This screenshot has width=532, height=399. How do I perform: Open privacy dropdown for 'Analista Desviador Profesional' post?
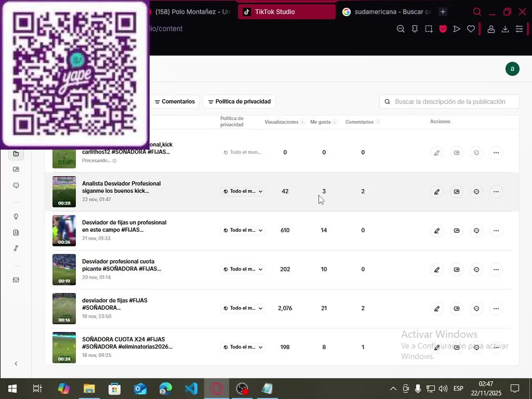point(243,191)
